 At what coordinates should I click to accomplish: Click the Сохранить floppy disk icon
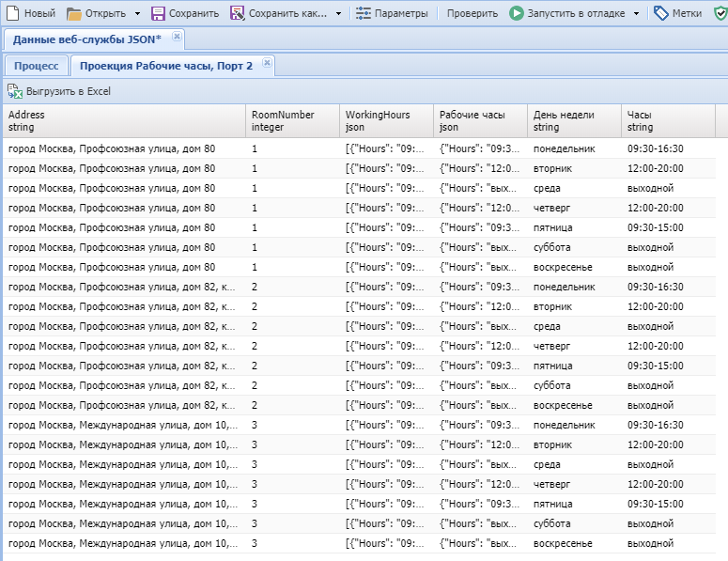coord(158,13)
